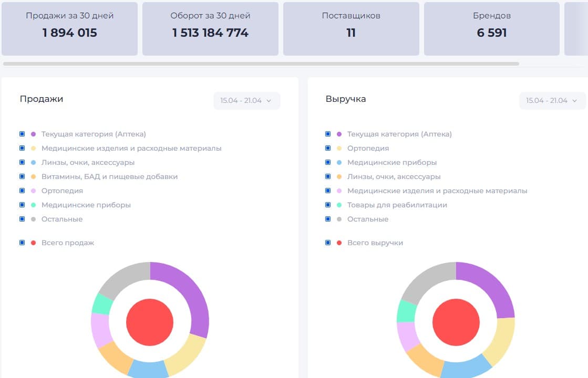Toggle the Всего продаж checkbox
This screenshot has width=588, height=378.
pos(22,243)
